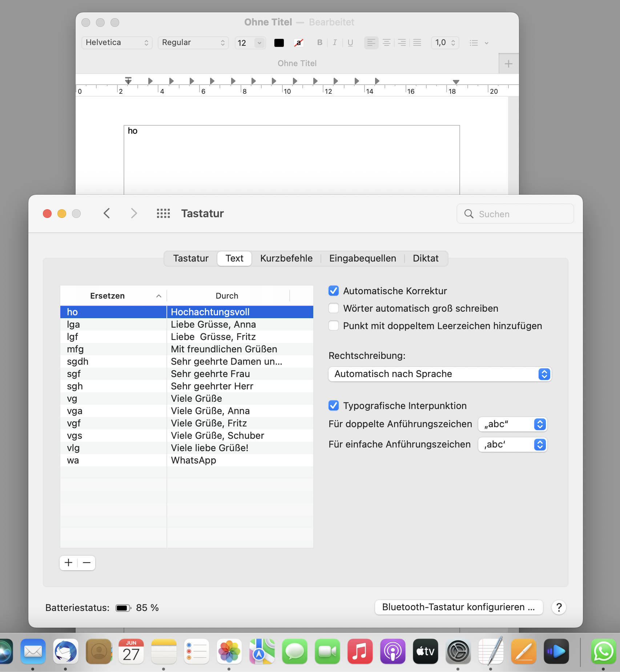This screenshot has width=620, height=672.
Task: Sort by the Ersetzen column header
Action: tap(113, 296)
